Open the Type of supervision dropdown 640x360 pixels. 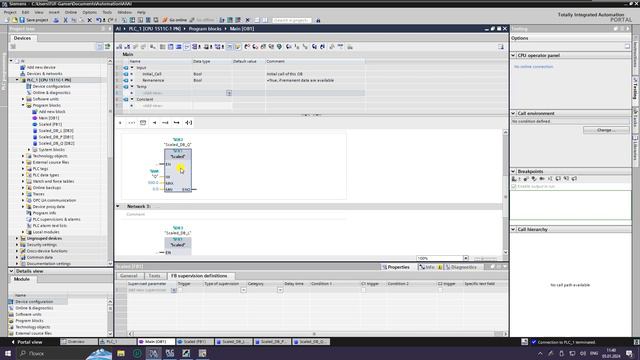243,290
